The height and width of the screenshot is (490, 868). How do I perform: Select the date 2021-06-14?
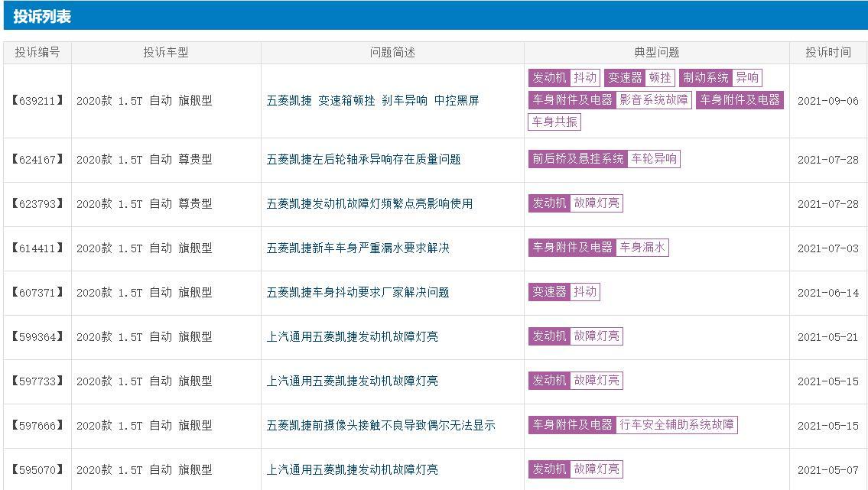click(828, 292)
